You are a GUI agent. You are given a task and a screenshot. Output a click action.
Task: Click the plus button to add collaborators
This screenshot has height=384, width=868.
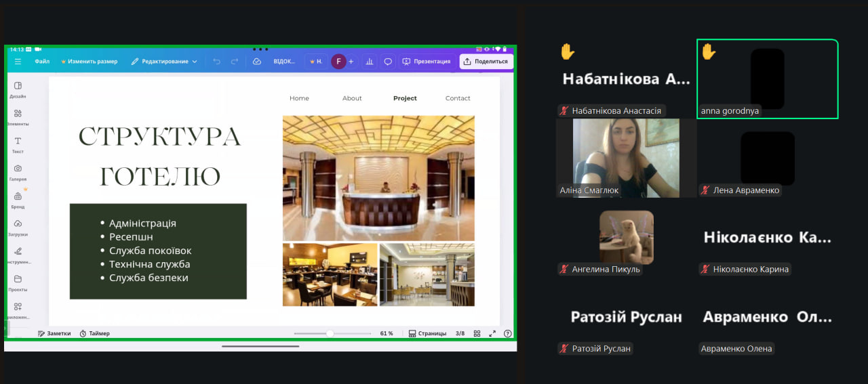(x=351, y=62)
